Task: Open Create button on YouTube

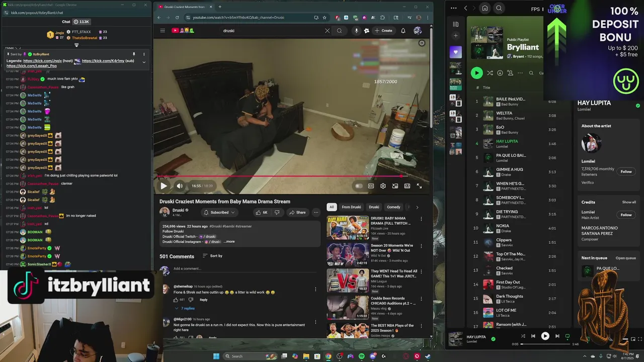Action: click(383, 31)
